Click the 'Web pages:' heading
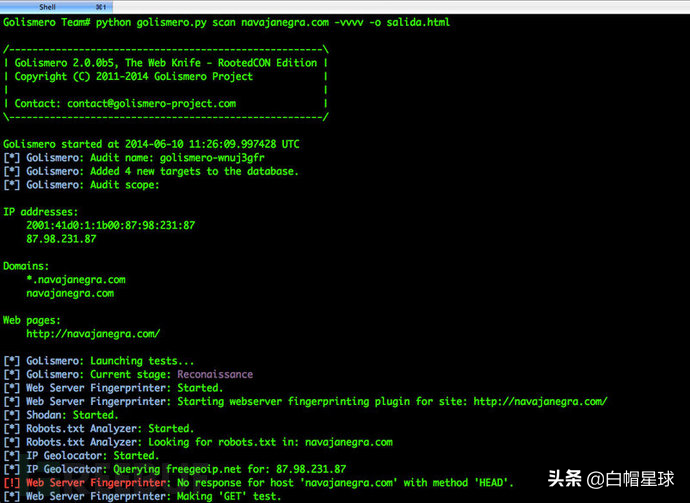690x503 pixels. tap(32, 320)
